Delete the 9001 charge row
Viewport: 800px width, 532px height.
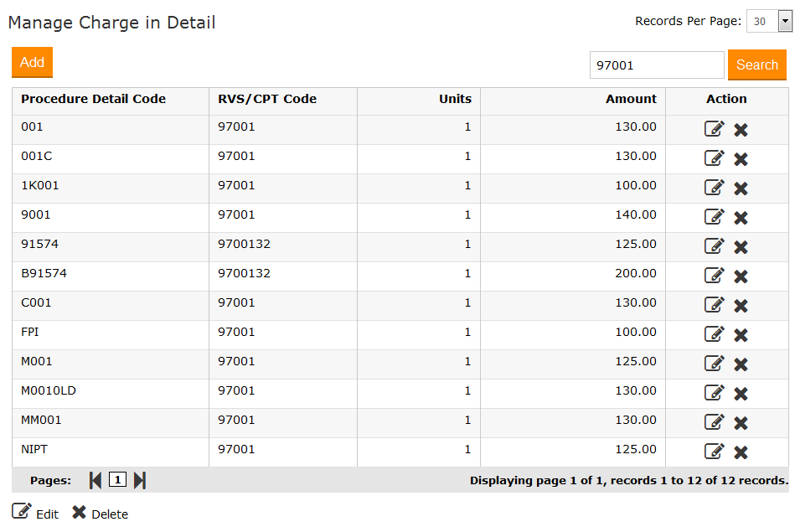(741, 218)
